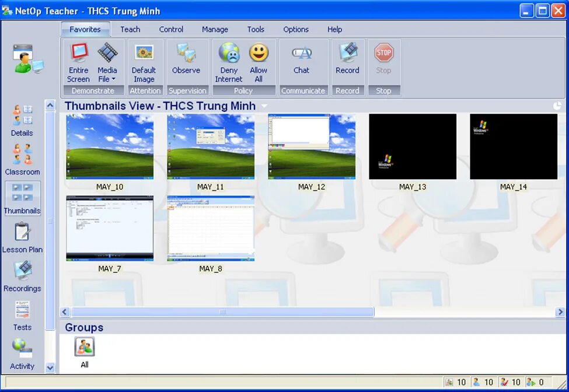Open the Options tab
Viewport: 569px width, 392px height.
[x=296, y=29]
